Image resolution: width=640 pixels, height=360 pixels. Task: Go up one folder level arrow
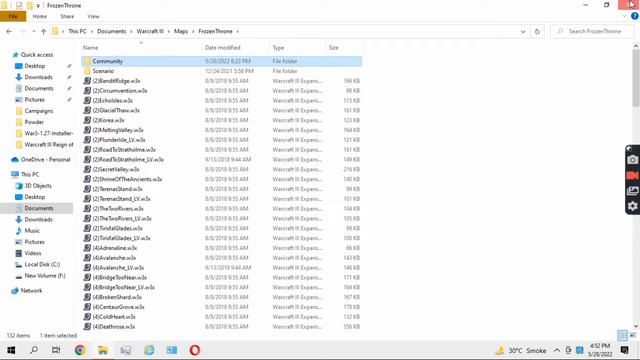click(43, 31)
